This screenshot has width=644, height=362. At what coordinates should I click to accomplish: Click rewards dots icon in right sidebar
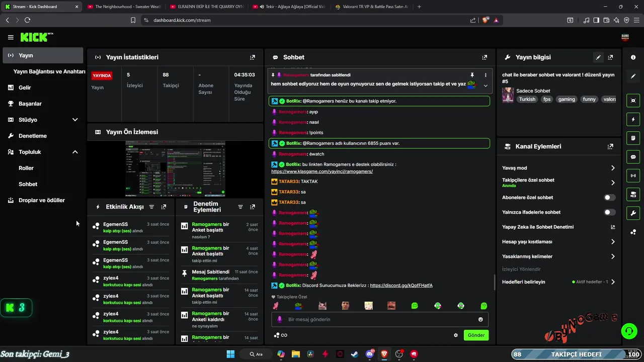point(633,232)
